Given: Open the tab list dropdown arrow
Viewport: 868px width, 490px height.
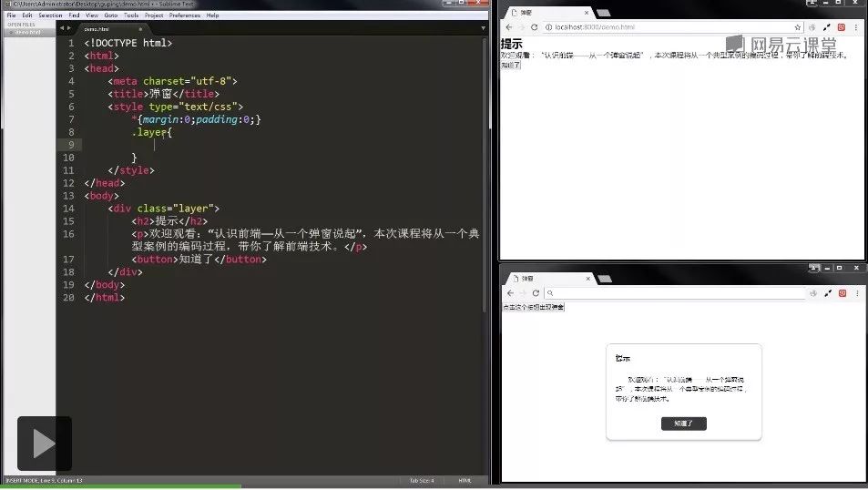Looking at the screenshot, I should [x=484, y=28].
